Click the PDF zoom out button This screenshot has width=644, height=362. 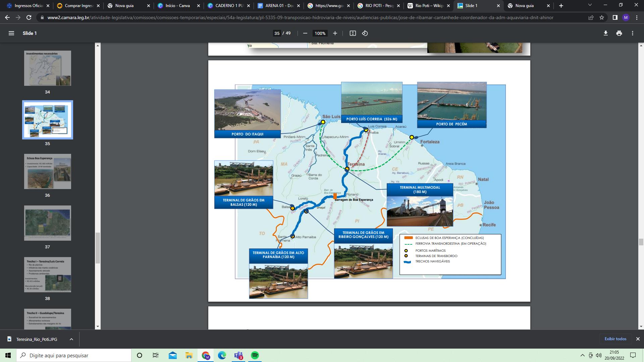305,33
